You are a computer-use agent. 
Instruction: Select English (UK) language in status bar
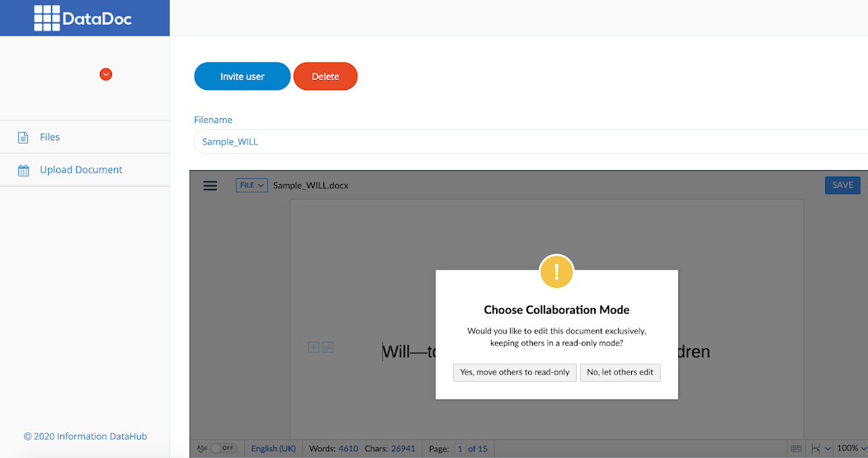point(273,449)
